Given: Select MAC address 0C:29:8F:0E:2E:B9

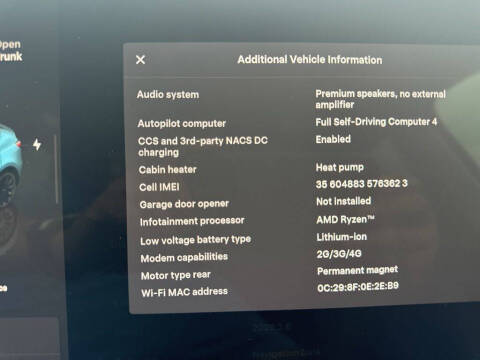Looking at the screenshot, I should click(x=358, y=287).
